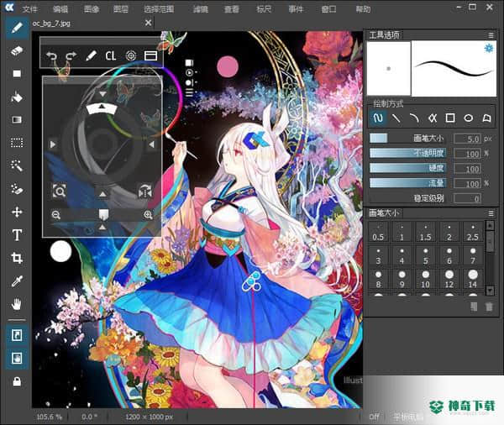Choose rectangle draw mode

click(450, 118)
